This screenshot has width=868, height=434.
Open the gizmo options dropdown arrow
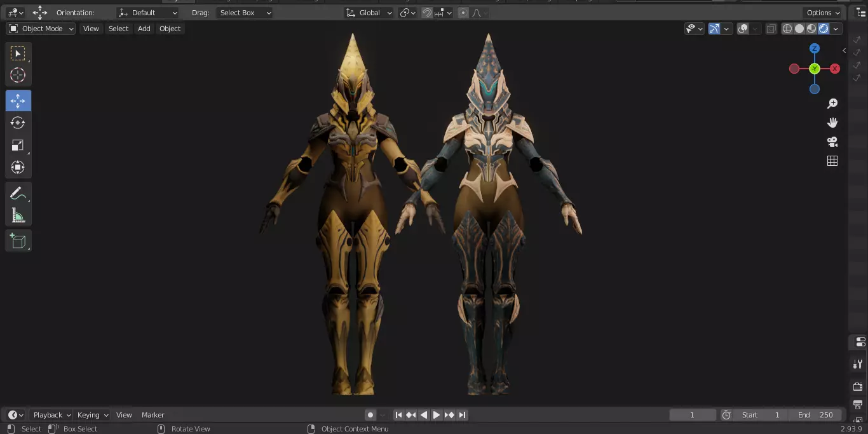point(726,29)
